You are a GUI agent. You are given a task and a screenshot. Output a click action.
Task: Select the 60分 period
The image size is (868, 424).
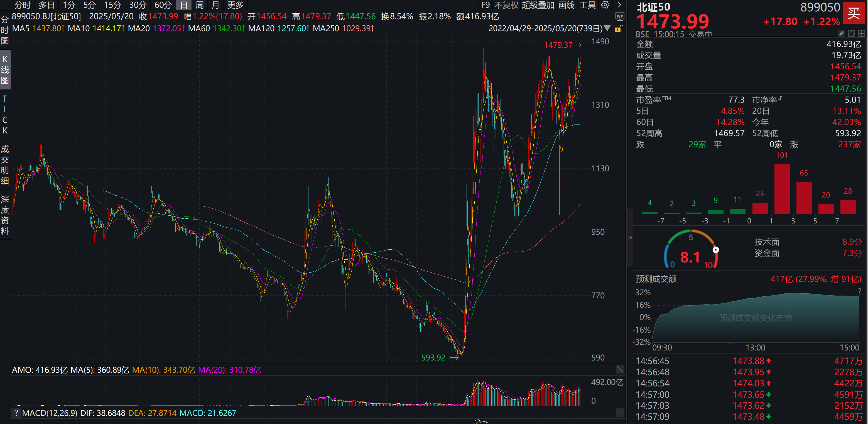click(163, 5)
